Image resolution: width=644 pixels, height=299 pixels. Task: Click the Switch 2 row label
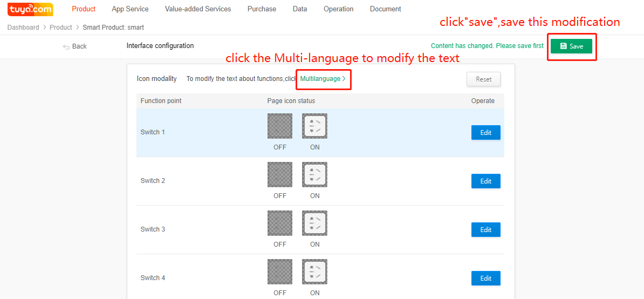pos(153,181)
